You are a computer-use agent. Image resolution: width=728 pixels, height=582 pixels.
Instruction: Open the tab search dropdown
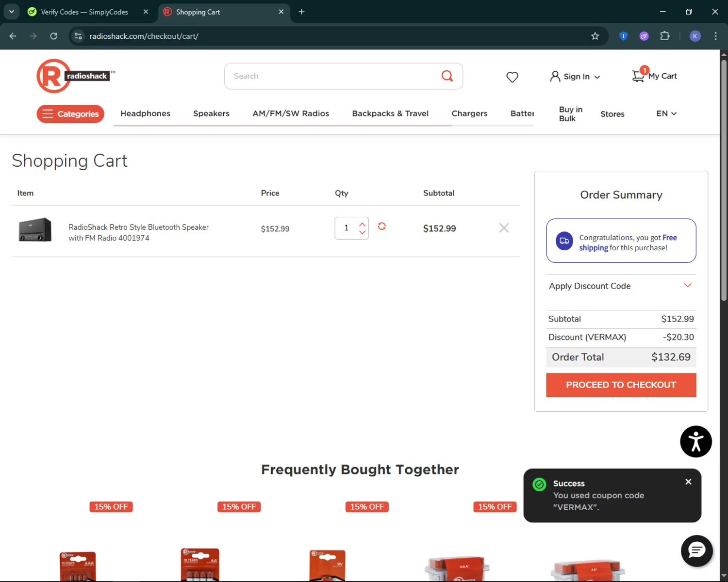pos(11,12)
